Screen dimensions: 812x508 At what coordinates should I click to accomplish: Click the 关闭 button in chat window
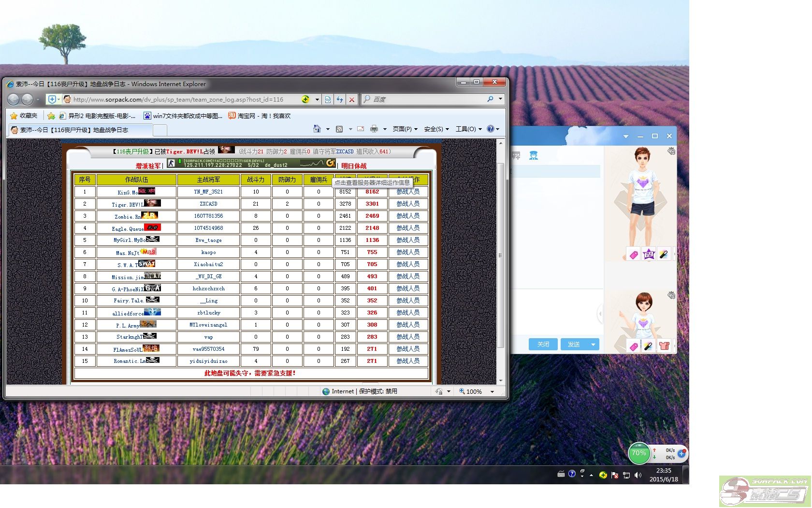click(x=543, y=344)
